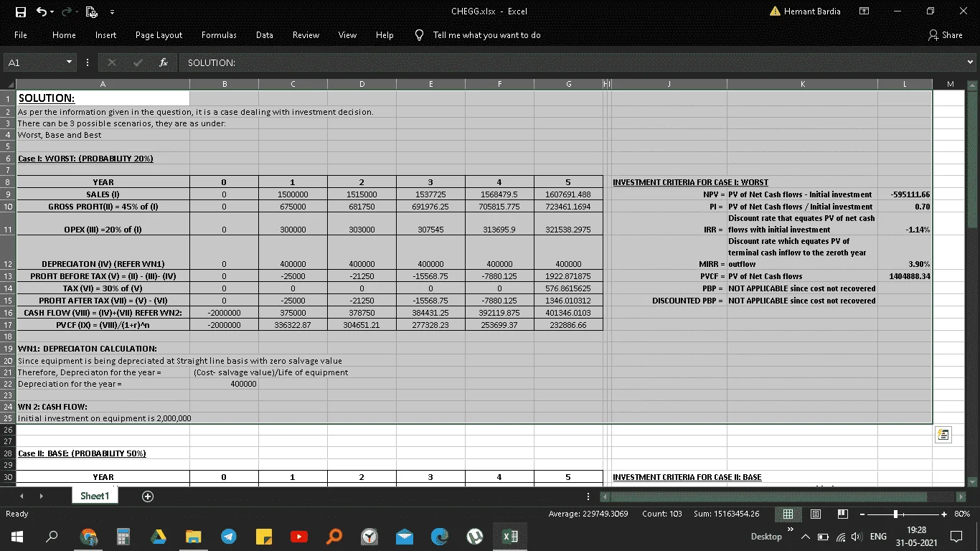Select column M header

pos(950,85)
